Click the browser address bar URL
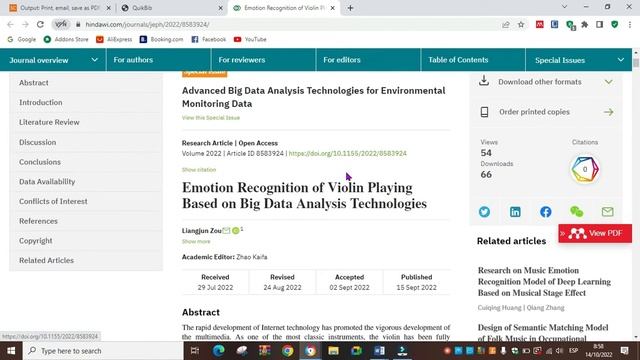Image resolution: width=640 pixels, height=360 pixels. tap(147, 24)
